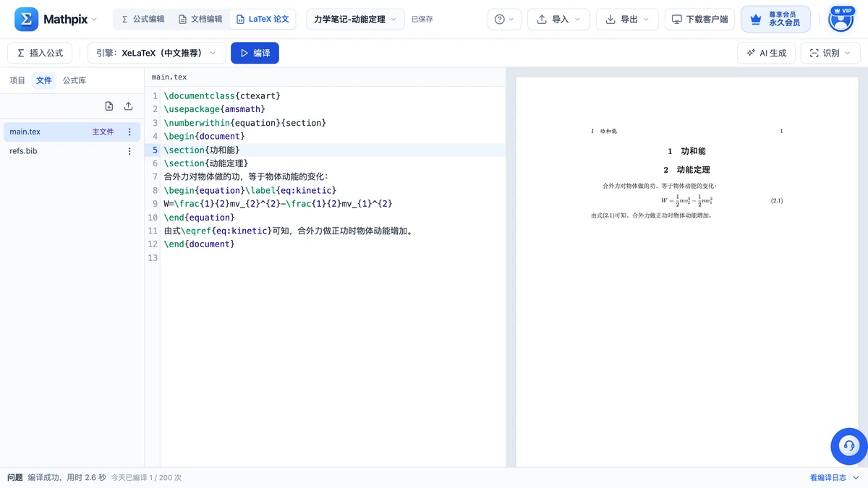Open the VIP user avatar

[x=841, y=20]
